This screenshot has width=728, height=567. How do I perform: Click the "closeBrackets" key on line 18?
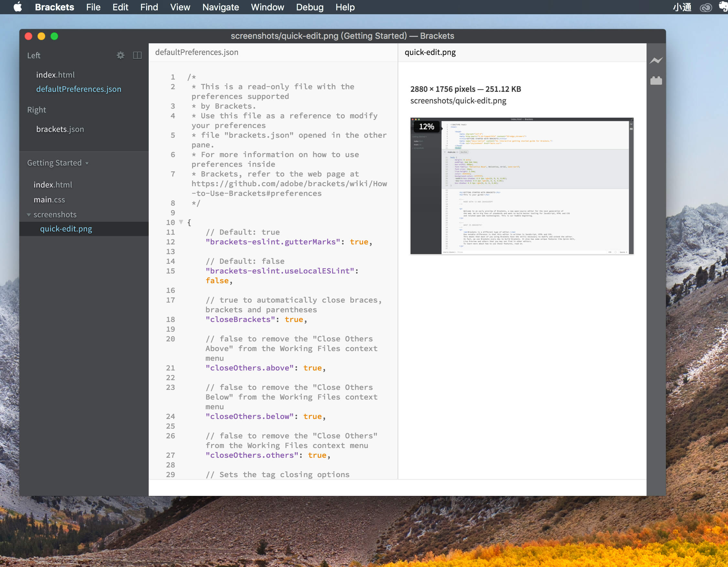(240, 319)
